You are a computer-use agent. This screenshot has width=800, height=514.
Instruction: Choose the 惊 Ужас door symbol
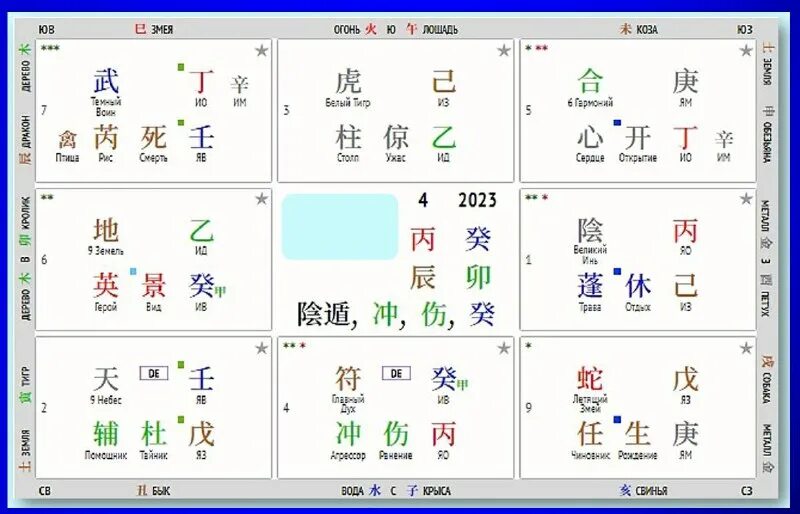point(396,138)
